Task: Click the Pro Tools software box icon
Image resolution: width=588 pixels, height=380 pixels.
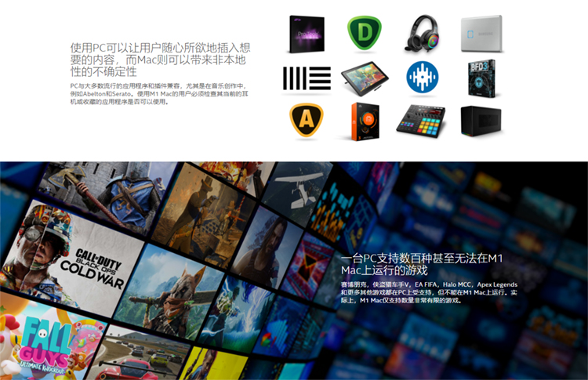Action: 307,34
